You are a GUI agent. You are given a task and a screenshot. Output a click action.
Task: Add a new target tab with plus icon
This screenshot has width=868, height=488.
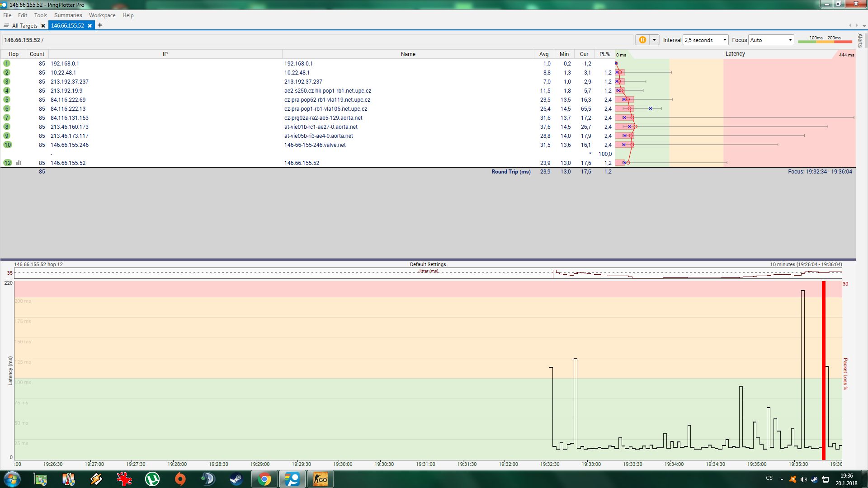[100, 25]
